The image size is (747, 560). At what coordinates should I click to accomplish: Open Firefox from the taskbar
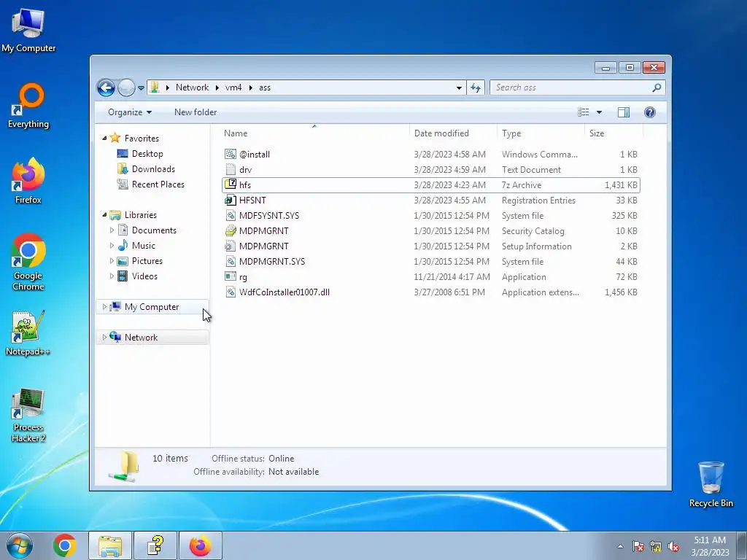[x=201, y=545]
